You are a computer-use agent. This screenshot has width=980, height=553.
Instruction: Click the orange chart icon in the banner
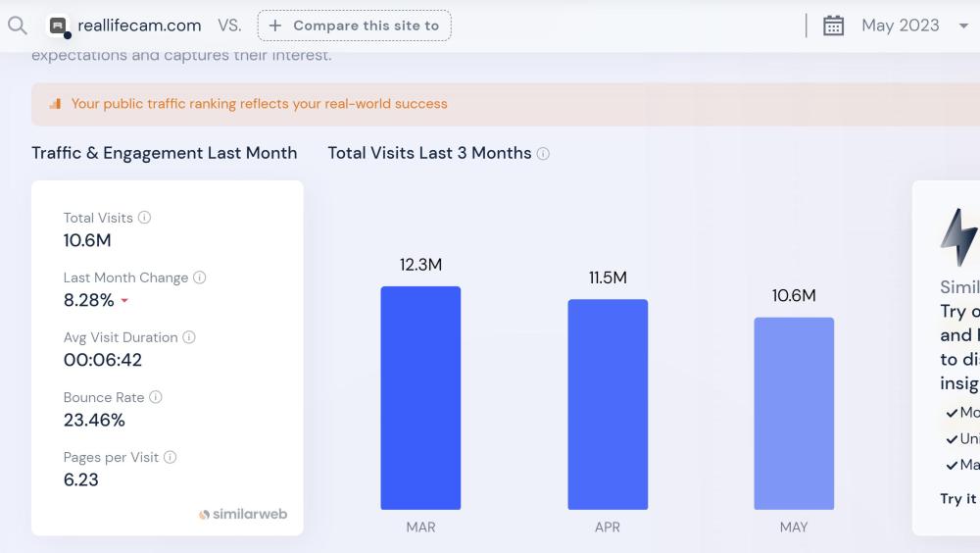pos(55,104)
